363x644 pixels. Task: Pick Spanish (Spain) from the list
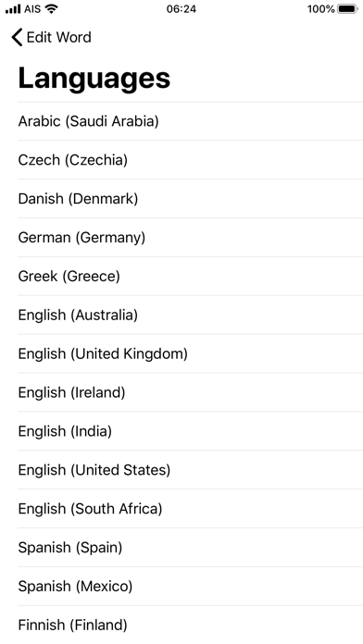tap(191, 548)
